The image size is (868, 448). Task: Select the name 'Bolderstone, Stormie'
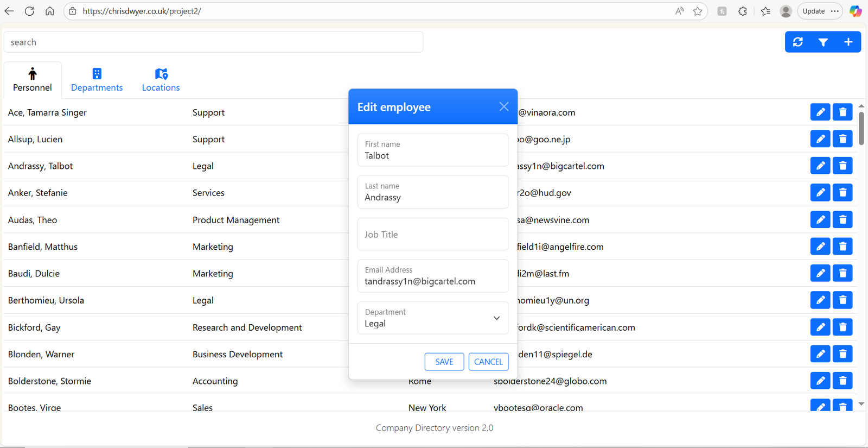pos(49,381)
